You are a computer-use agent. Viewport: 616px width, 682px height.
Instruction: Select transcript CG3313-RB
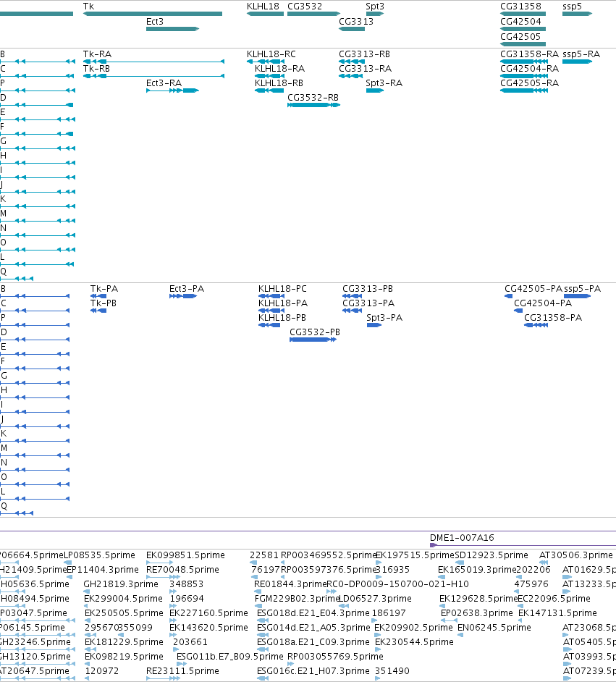(352, 62)
